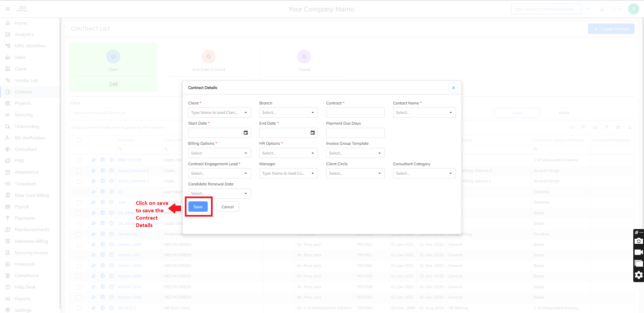
Task: Click the screenshot camera icon
Action: pos(639,241)
